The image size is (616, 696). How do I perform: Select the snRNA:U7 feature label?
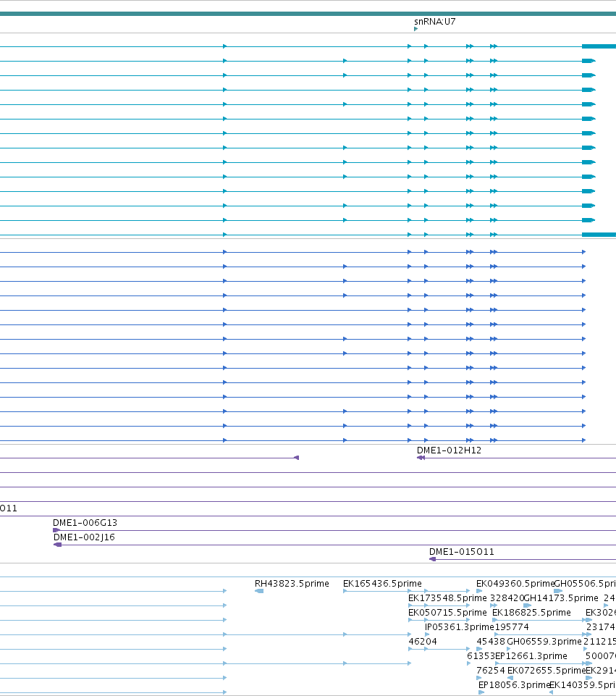(x=434, y=21)
